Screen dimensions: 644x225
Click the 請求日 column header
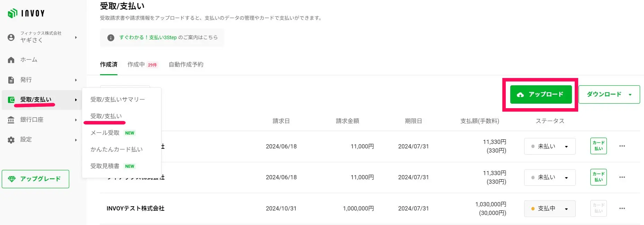click(x=281, y=121)
